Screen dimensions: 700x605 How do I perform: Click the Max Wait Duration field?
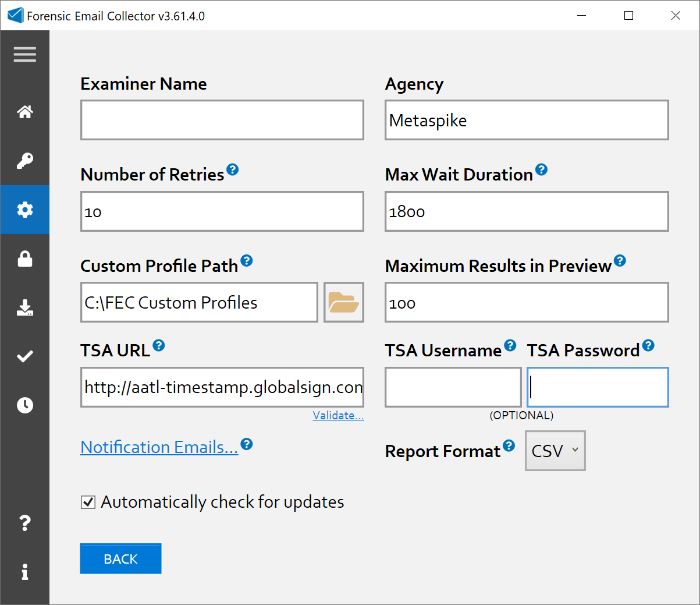(x=527, y=211)
